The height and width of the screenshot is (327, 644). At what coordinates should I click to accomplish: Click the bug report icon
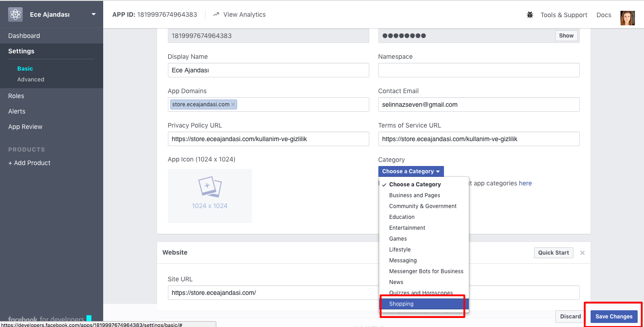point(530,15)
